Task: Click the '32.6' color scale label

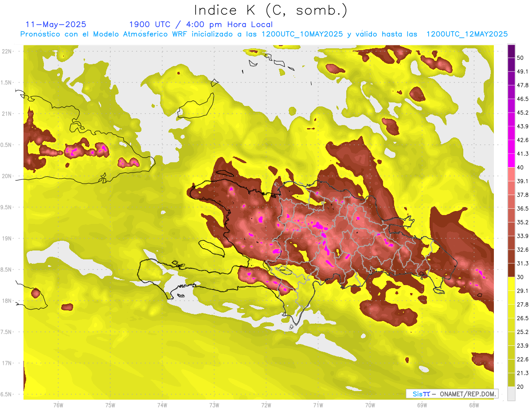Action: pos(523,250)
